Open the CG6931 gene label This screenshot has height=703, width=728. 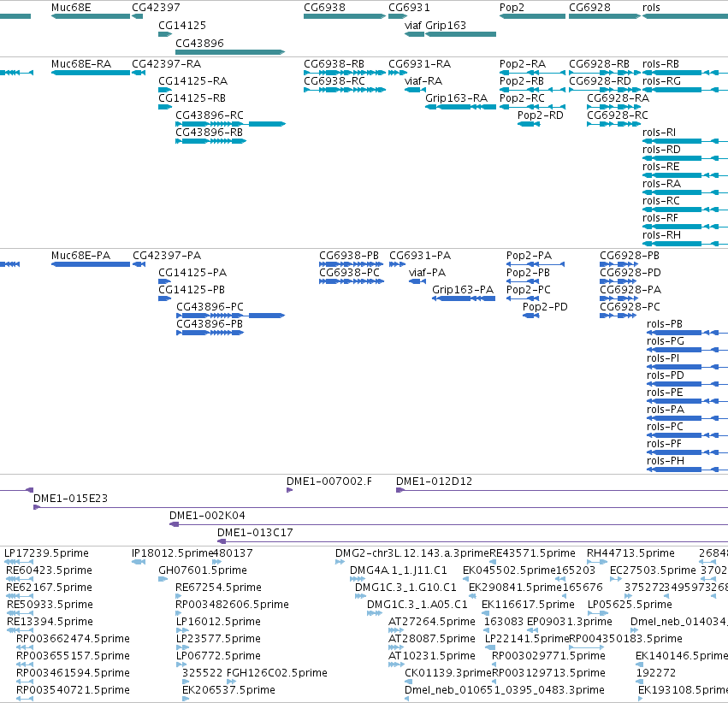coord(410,8)
